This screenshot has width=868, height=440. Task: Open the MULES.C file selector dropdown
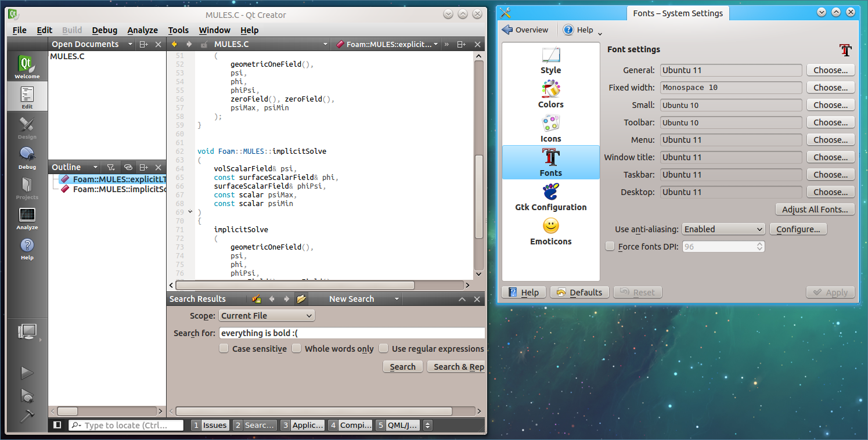(326, 44)
